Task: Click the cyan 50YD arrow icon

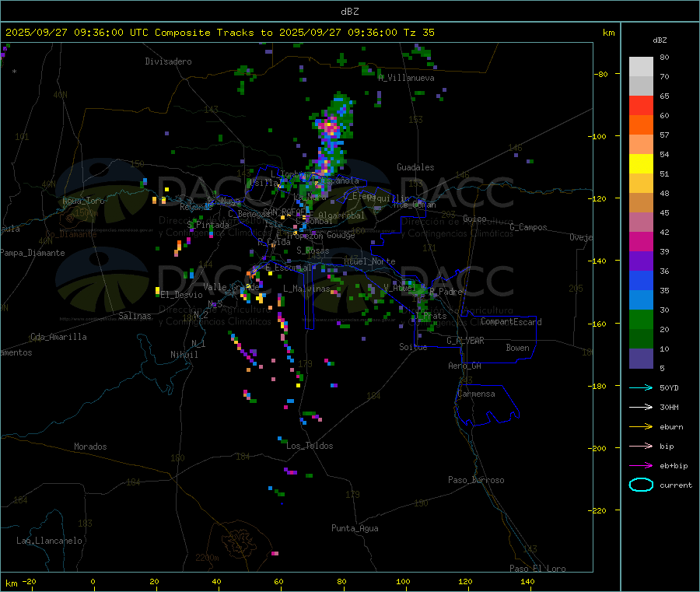Action: (x=641, y=387)
